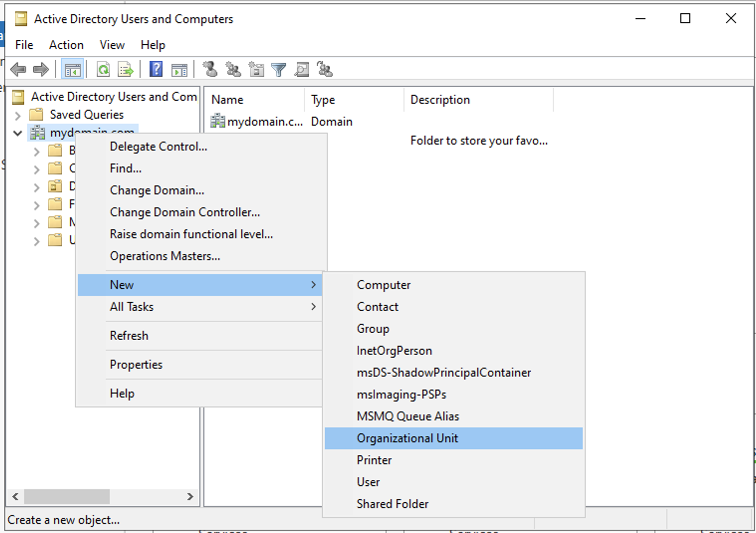This screenshot has width=756, height=533.
Task: Select Change Domain Controller... menu entry
Action: [201, 212]
